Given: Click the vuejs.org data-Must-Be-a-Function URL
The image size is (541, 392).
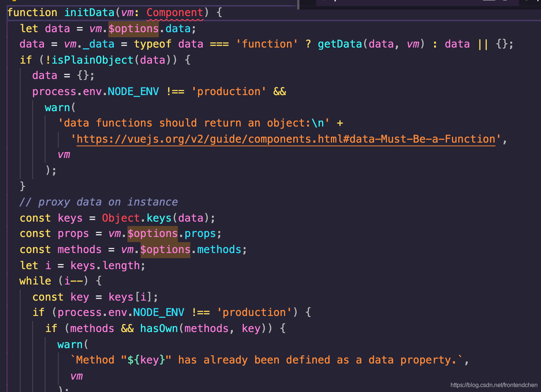Looking at the screenshot, I should pyautogui.click(x=286, y=139).
